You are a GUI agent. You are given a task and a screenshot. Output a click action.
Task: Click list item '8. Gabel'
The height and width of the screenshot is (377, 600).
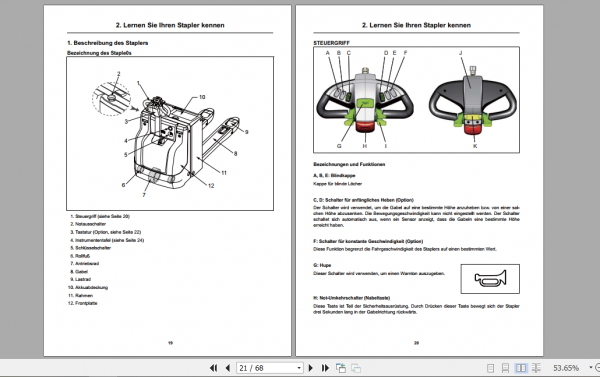click(79, 271)
